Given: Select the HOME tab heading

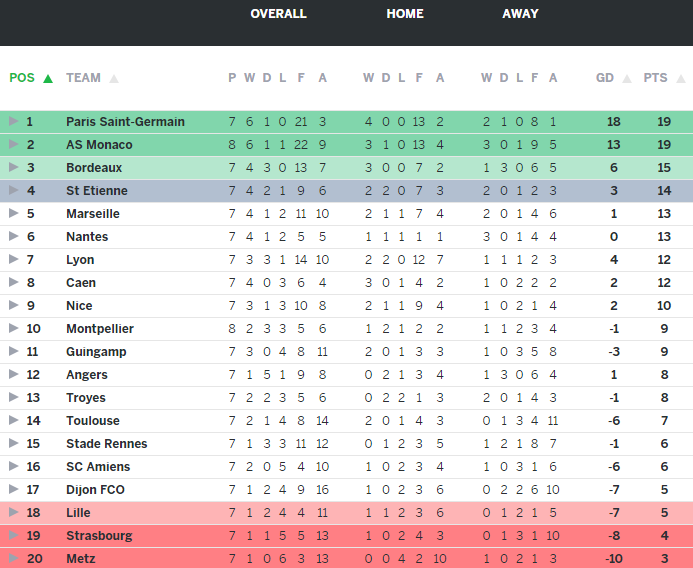Looking at the screenshot, I should pyautogui.click(x=405, y=14).
